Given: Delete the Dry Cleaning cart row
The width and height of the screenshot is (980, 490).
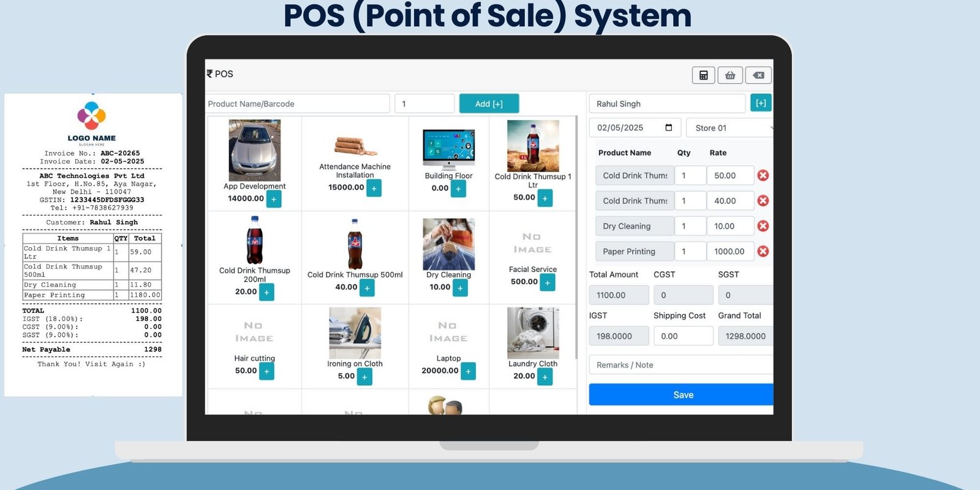Looking at the screenshot, I should click(x=763, y=226).
